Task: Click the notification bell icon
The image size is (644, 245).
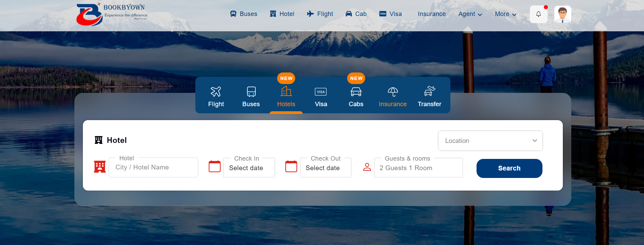Action: [x=538, y=14]
